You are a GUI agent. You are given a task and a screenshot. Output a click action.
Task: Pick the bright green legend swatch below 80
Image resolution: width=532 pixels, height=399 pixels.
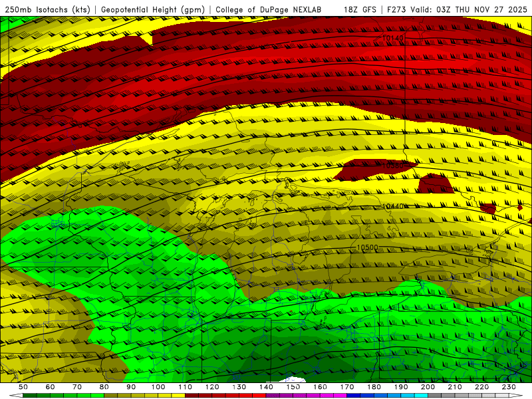(97, 396)
